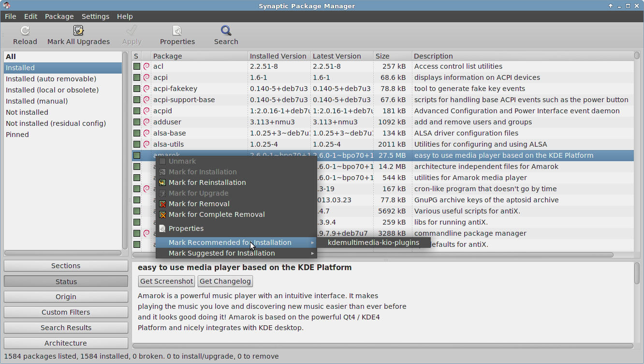
Task: Toggle status checkbox for acpi-support-base package
Action: 137,100
